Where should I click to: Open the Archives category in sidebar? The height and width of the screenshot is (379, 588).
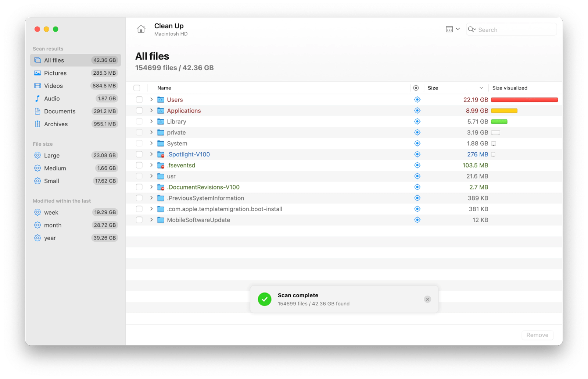pyautogui.click(x=56, y=124)
